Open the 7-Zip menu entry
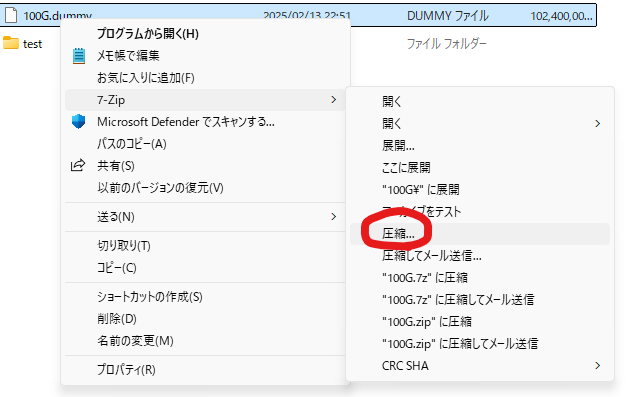 [206, 100]
